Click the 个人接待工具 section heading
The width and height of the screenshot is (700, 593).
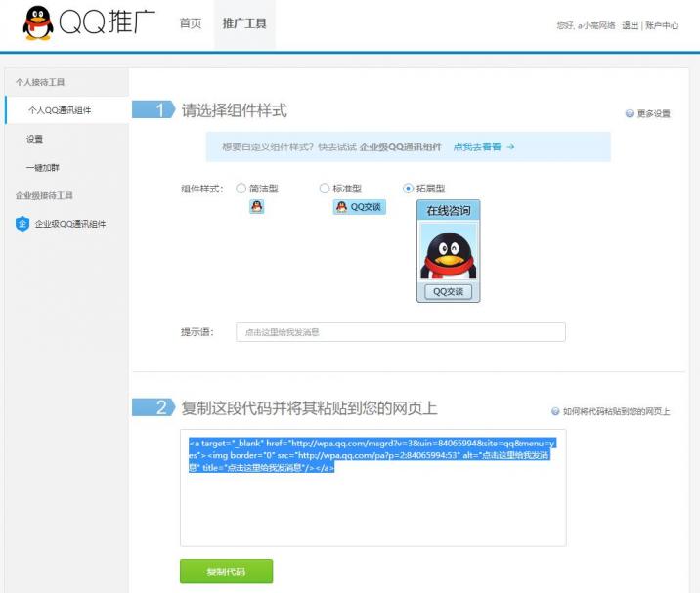pos(40,82)
